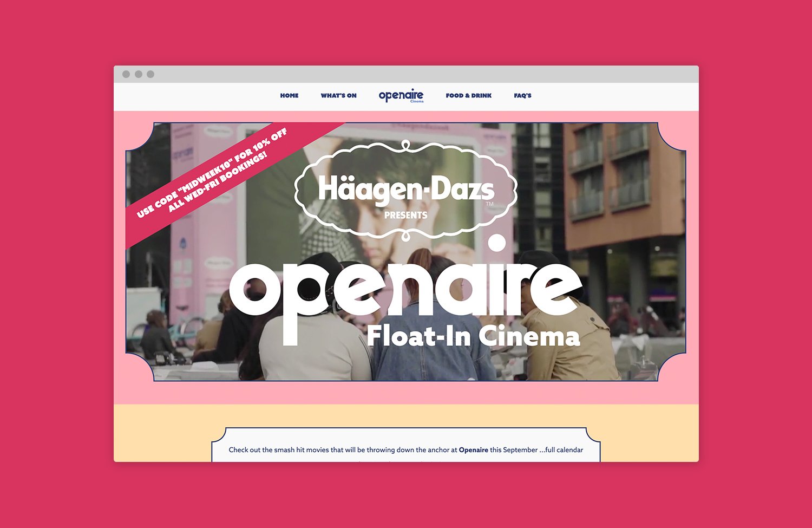Click the Openaire Cinema logo in navbar
Viewport: 812px width, 528px height.
tap(401, 96)
